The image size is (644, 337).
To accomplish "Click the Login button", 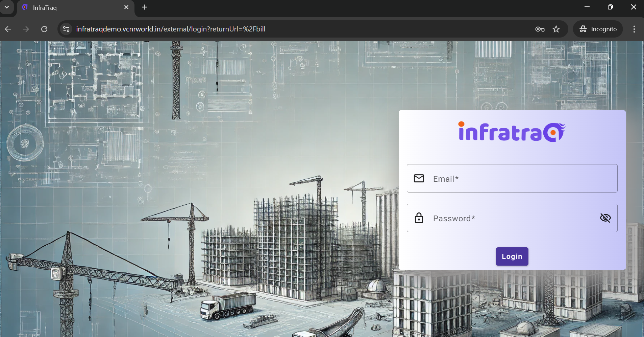I will [512, 256].
